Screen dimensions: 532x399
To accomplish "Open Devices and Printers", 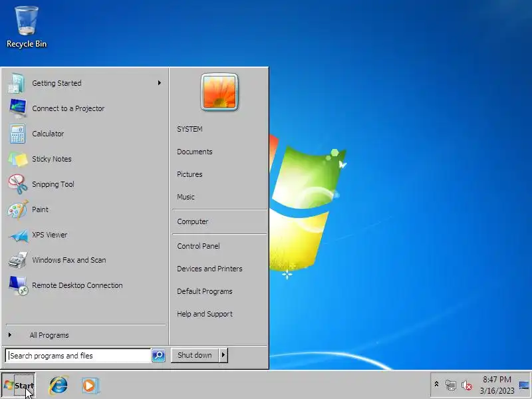I will coord(209,269).
